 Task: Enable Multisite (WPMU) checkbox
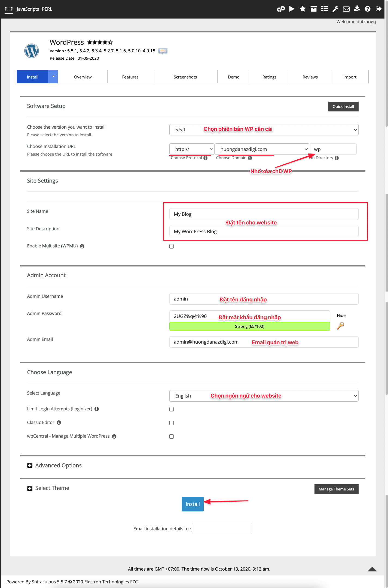[172, 246]
